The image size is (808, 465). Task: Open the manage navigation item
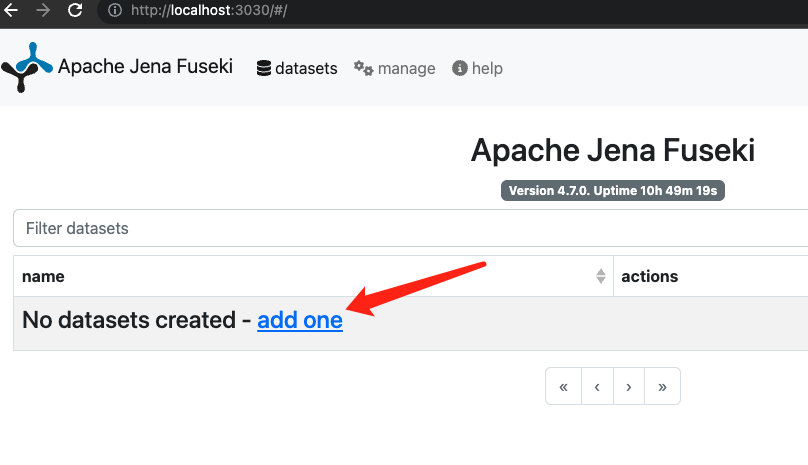406,69
